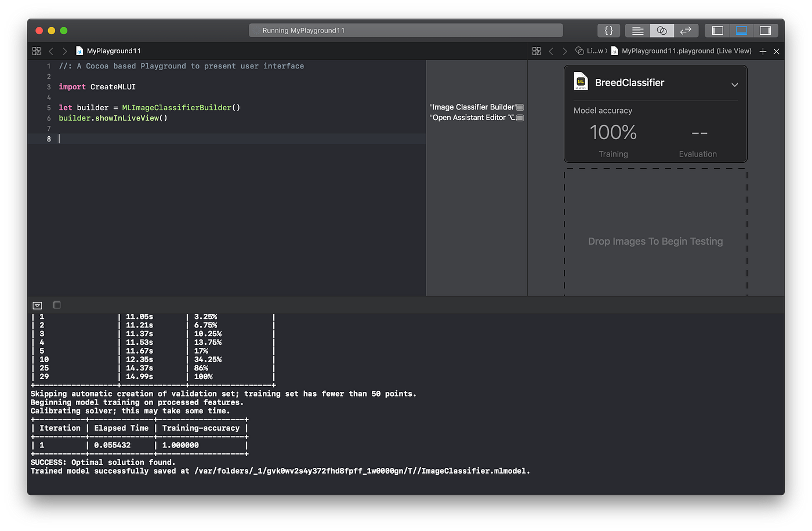Viewport: 812px width, 531px height.
Task: Open the Version Editor with arrows icon
Action: [686, 30]
